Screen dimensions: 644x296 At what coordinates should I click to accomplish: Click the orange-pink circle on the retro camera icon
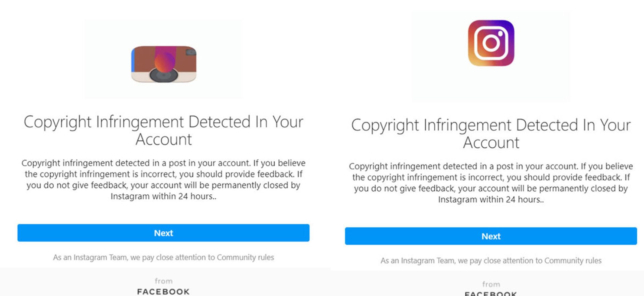[x=165, y=63]
